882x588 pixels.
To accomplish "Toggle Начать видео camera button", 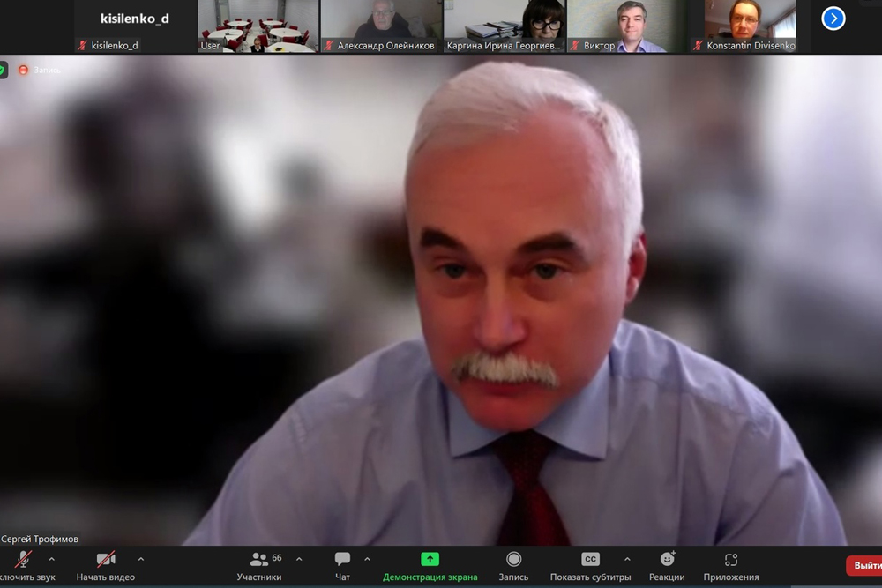I will [106, 566].
